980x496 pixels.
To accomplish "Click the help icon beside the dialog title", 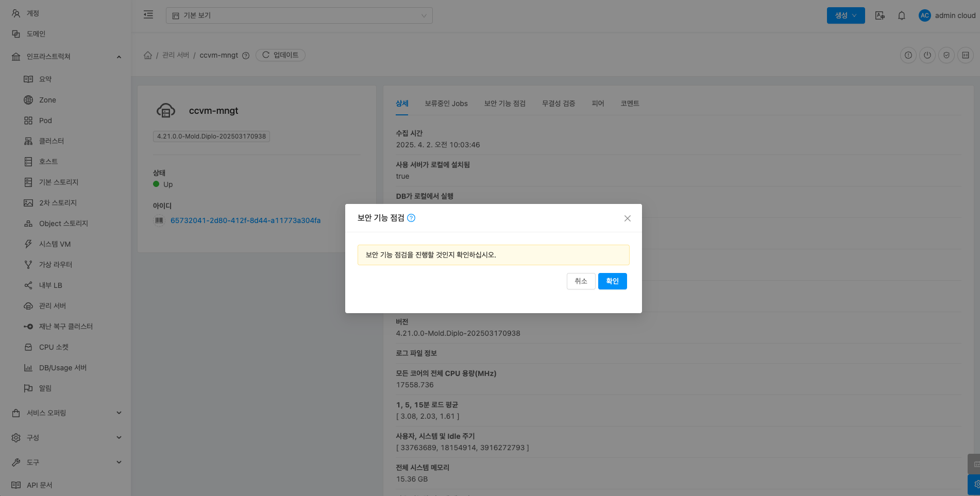I will (411, 218).
